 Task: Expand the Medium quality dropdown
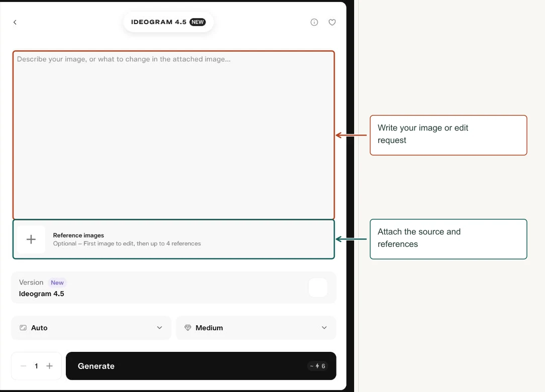pyautogui.click(x=256, y=328)
